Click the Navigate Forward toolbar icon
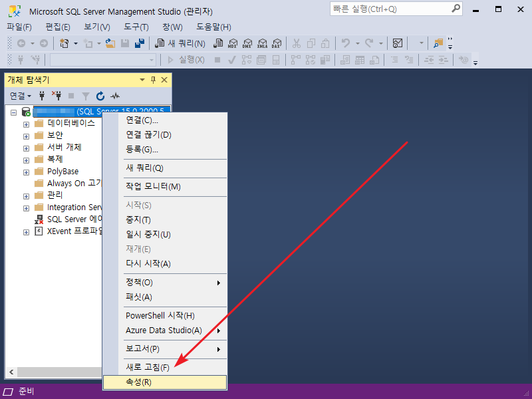The image size is (532, 399). tap(44, 43)
